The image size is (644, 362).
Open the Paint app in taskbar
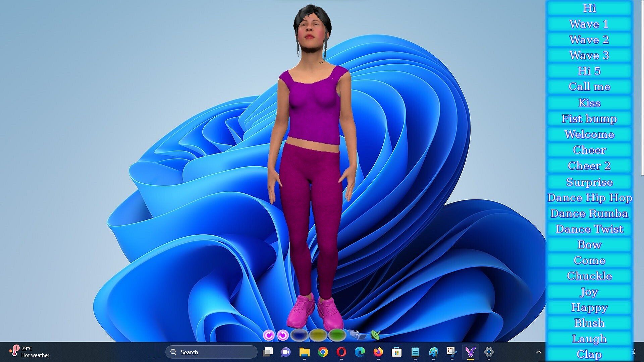433,352
